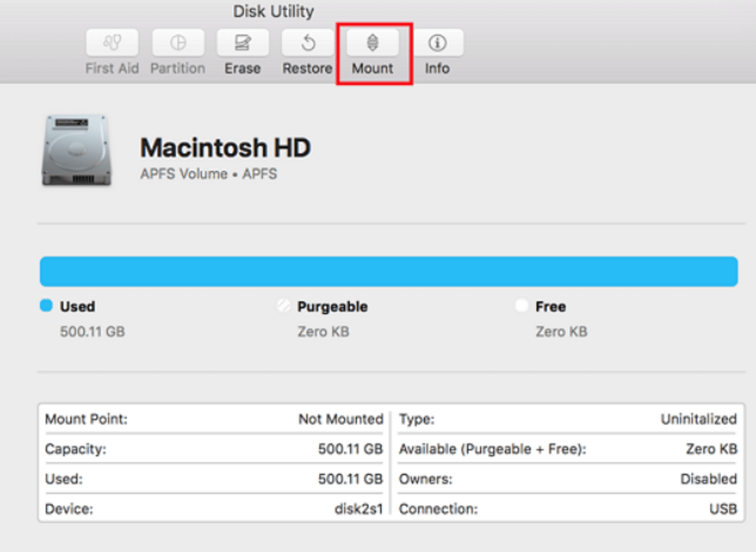Select the Capacity value 500.11 GB
The height and width of the screenshot is (552, 756).
coord(352,449)
